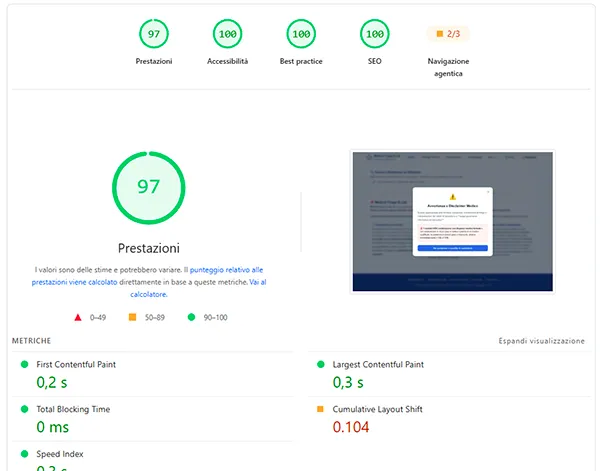Click the green dot beside Speed Index

[x=24, y=454]
